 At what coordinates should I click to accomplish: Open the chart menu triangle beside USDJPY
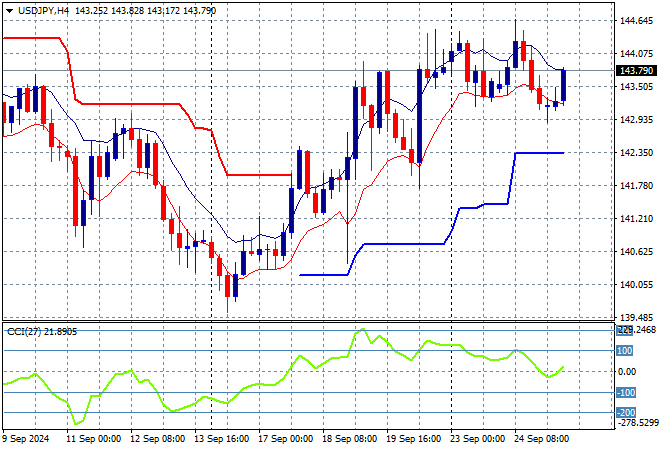tap(9, 11)
